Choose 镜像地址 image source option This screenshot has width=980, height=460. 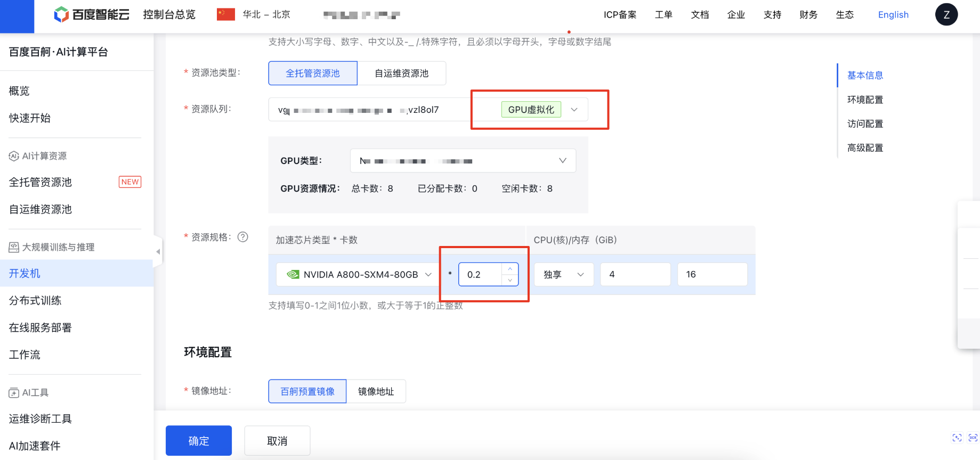click(376, 391)
